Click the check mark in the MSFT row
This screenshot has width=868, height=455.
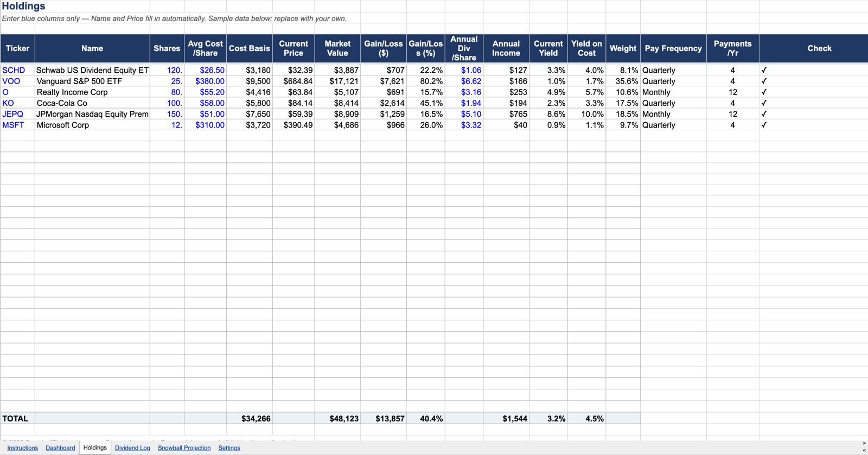pos(764,125)
